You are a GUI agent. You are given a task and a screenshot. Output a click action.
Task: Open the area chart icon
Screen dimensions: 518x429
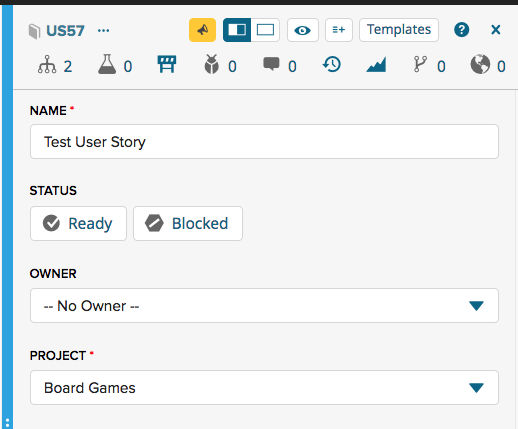coord(376,65)
